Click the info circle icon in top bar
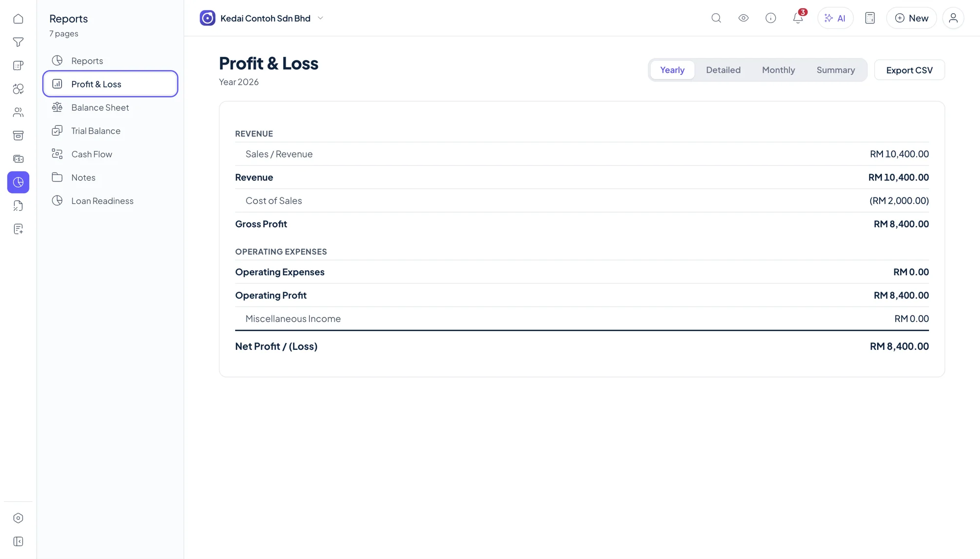980x559 pixels. click(771, 18)
